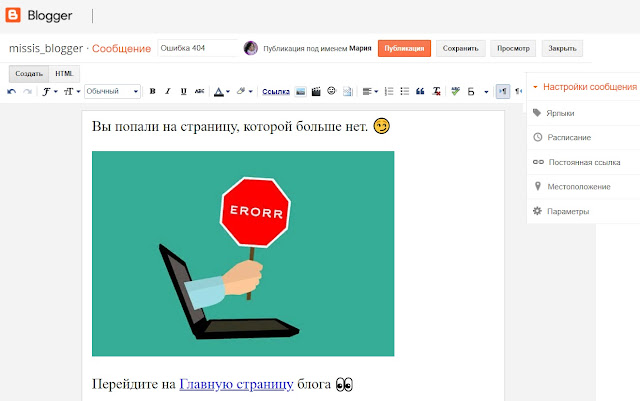Apply quote formatting with the quotation icon
The width and height of the screenshot is (640, 401).
[x=419, y=91]
